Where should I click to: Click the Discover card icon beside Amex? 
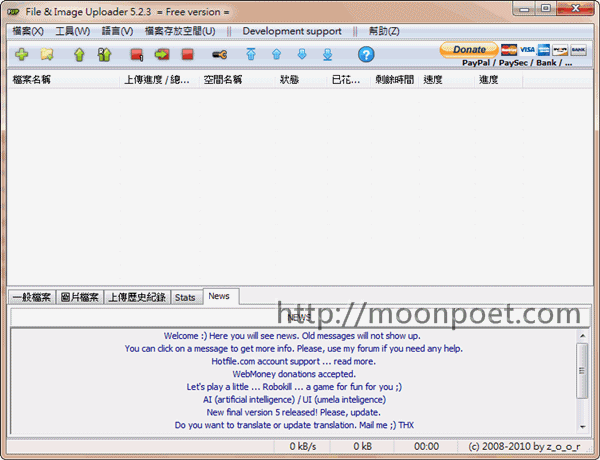(560, 50)
